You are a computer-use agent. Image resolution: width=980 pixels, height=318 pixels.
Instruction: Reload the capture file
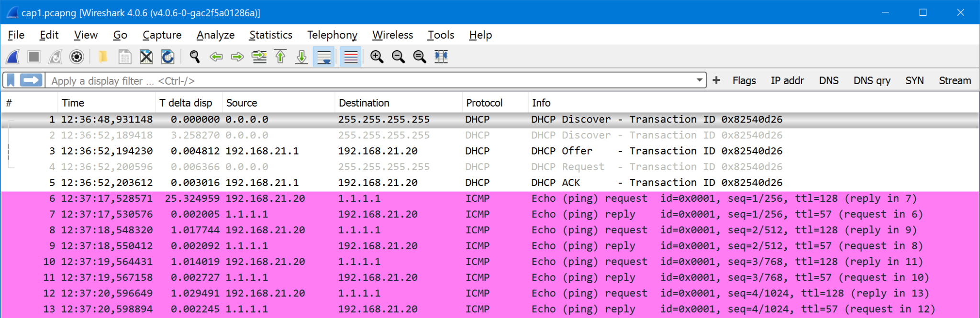pyautogui.click(x=167, y=57)
